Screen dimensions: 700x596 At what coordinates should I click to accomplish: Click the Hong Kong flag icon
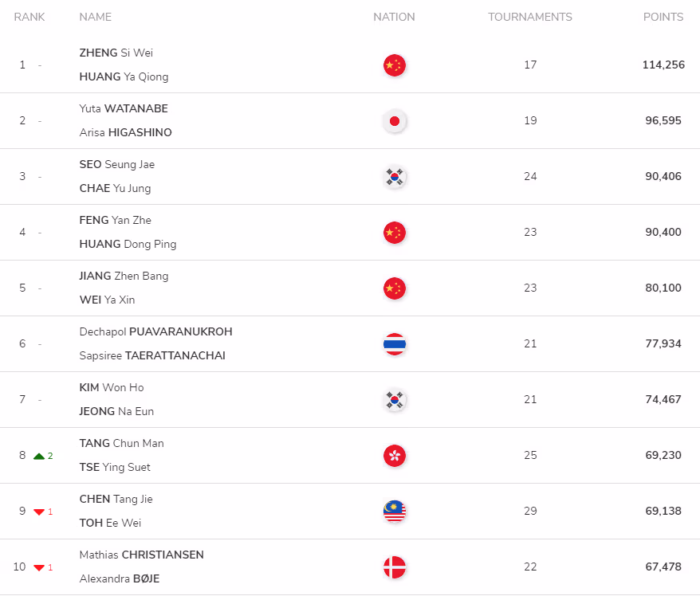394,456
